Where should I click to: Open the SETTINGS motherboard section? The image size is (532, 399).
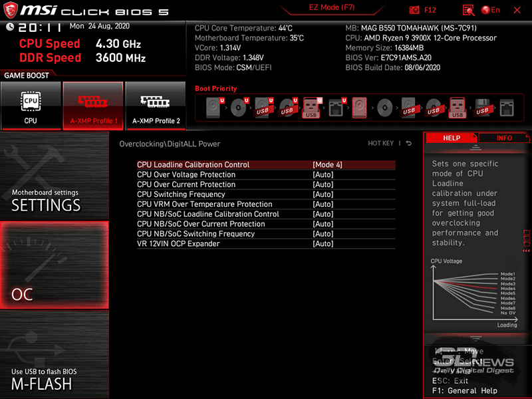click(x=55, y=176)
